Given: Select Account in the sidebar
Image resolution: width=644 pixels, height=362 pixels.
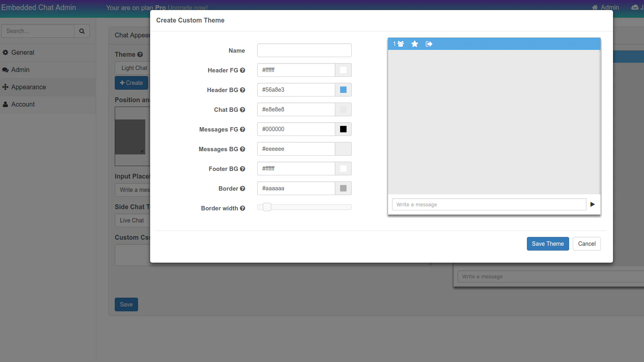Looking at the screenshot, I should point(23,104).
